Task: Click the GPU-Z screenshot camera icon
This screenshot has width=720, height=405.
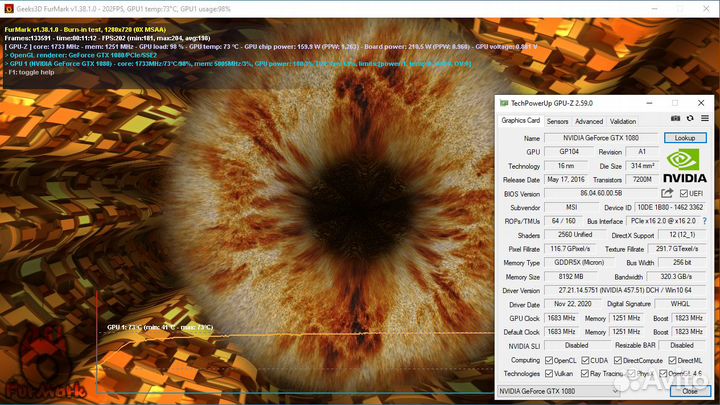Action: click(676, 120)
